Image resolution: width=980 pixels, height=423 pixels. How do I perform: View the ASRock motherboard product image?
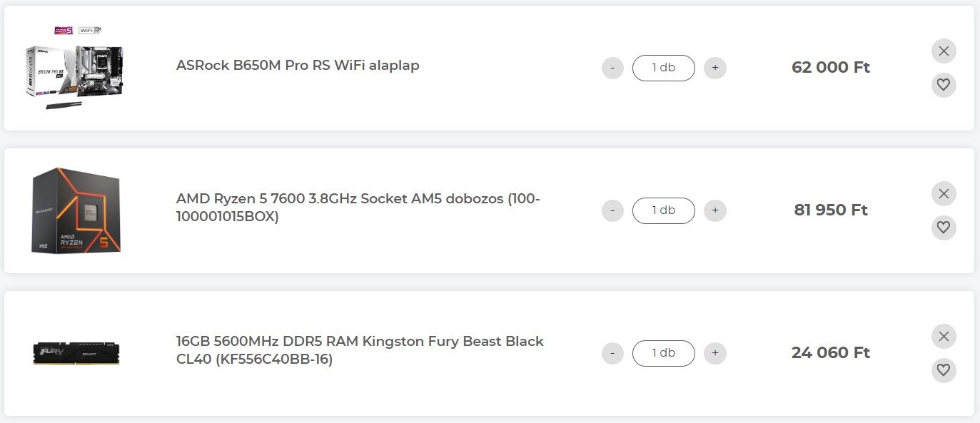coord(75,68)
